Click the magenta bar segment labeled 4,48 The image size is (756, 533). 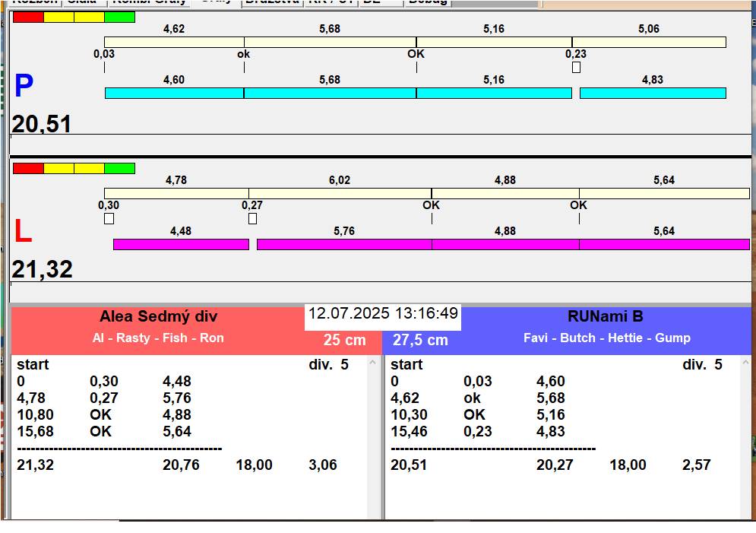pos(181,244)
